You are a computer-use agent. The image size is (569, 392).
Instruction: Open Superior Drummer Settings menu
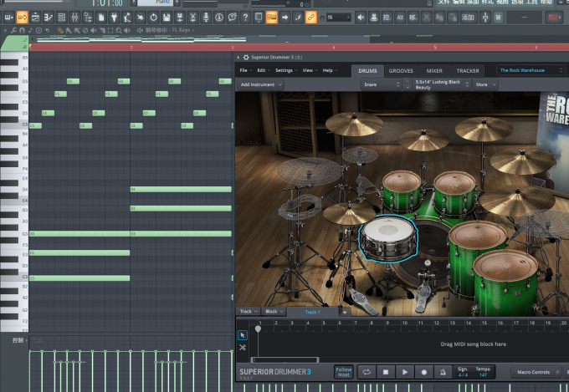pos(286,70)
